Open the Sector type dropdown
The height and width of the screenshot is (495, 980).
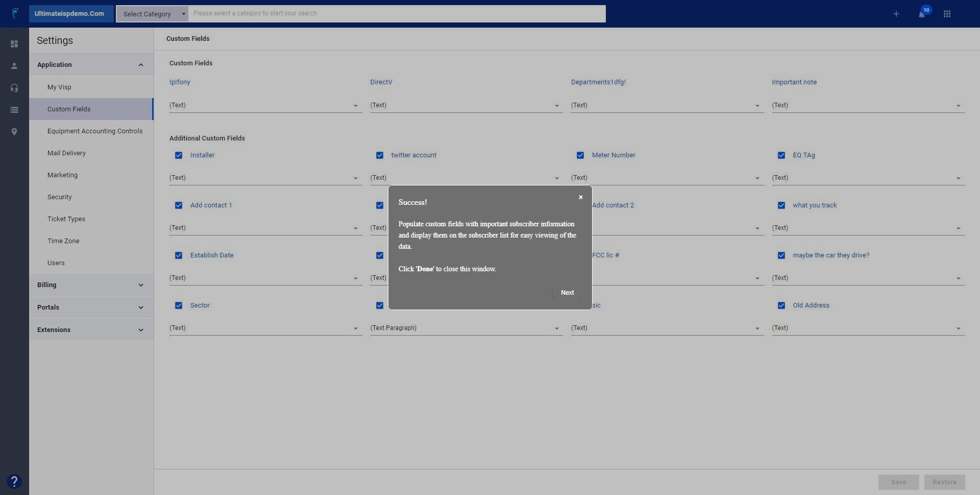click(x=265, y=328)
